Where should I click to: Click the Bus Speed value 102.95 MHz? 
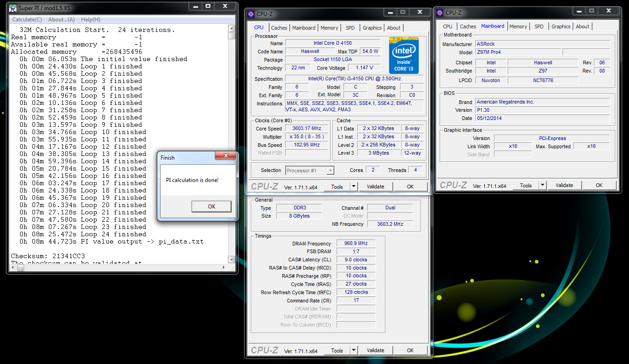click(307, 145)
